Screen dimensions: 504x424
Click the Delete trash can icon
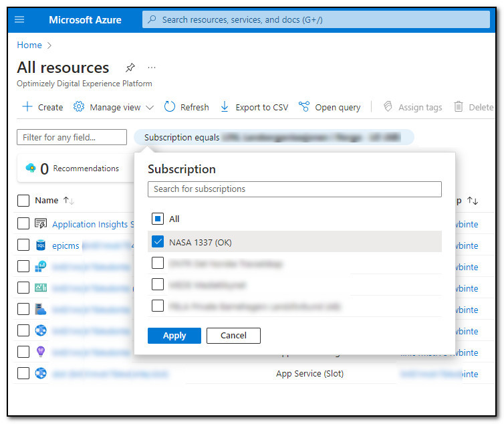(459, 106)
